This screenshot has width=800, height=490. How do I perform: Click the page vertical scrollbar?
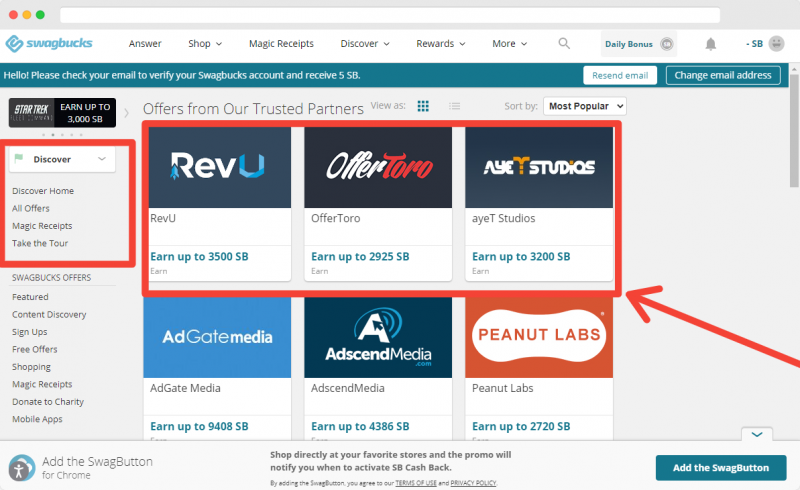794,131
